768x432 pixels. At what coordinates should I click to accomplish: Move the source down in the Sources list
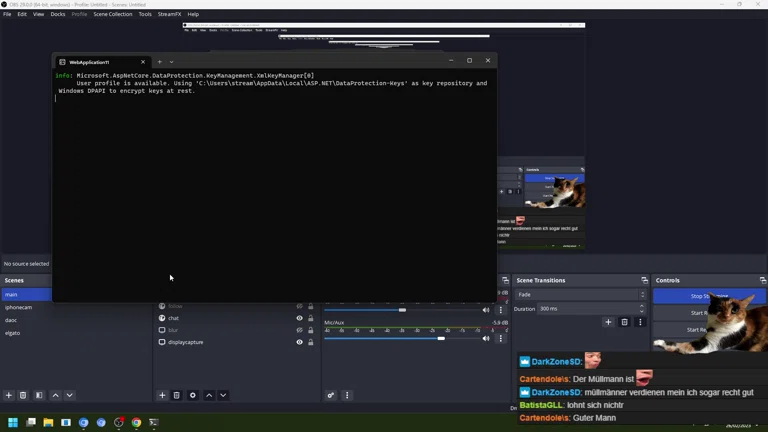(x=223, y=395)
